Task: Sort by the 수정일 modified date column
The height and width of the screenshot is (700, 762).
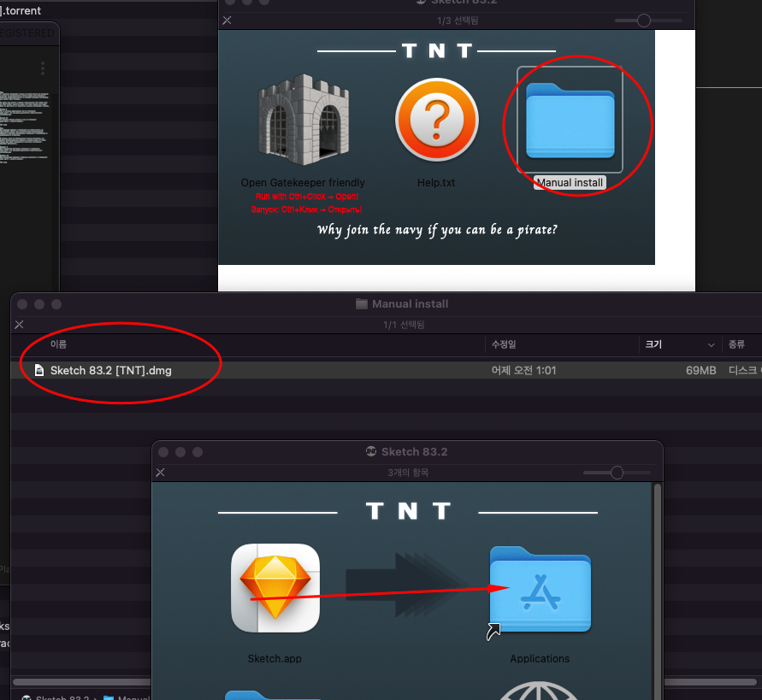Action: point(504,344)
